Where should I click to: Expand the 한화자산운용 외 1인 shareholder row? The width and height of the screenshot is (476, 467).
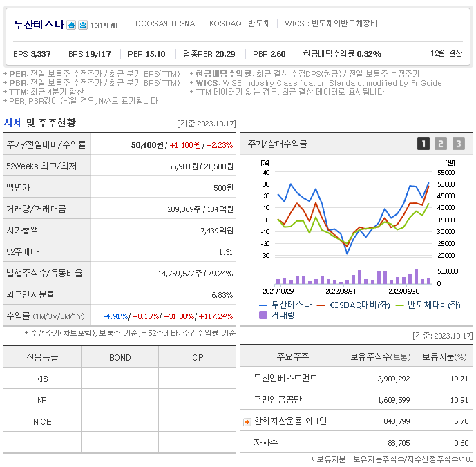click(247, 422)
